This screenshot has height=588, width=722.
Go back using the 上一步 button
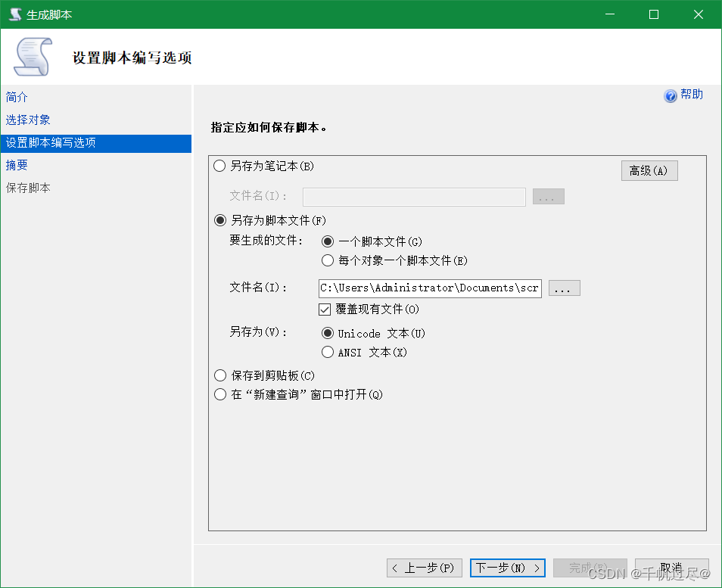tap(424, 568)
